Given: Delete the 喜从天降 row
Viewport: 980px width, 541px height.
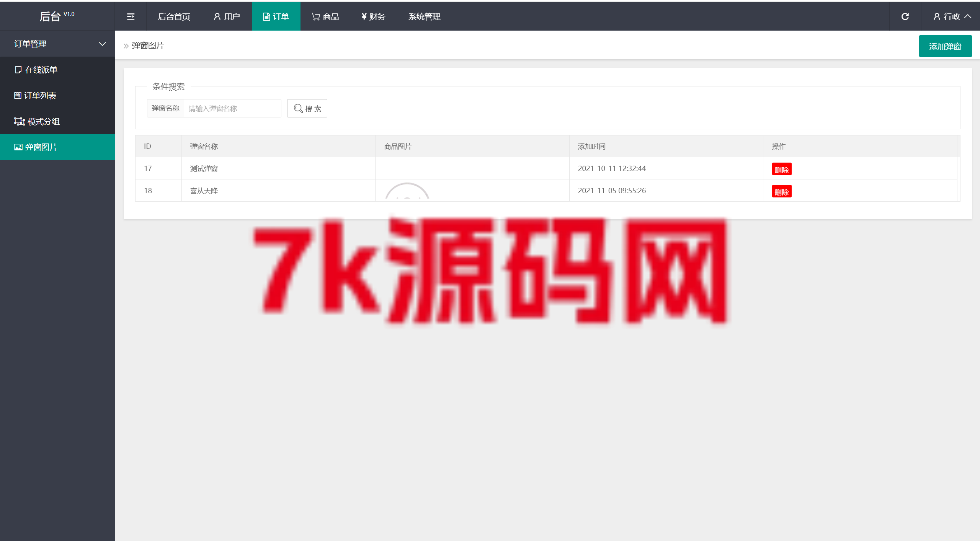Looking at the screenshot, I should pos(782,191).
